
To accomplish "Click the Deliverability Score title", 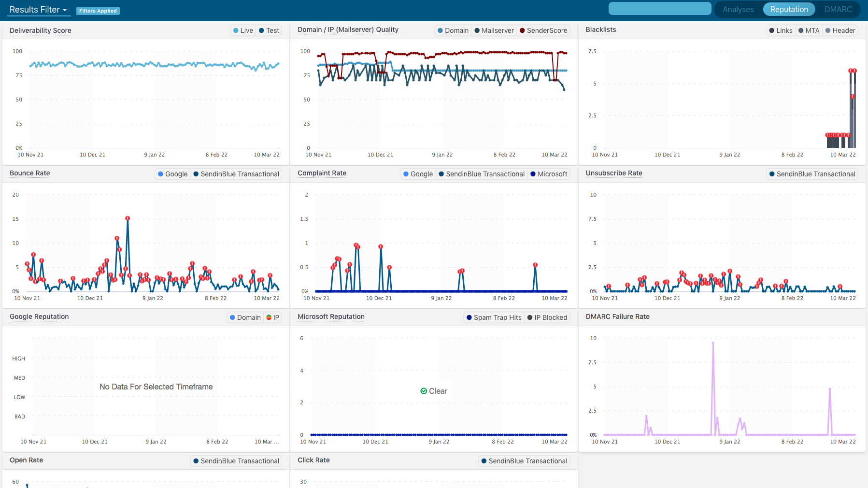I will click(x=41, y=30).
